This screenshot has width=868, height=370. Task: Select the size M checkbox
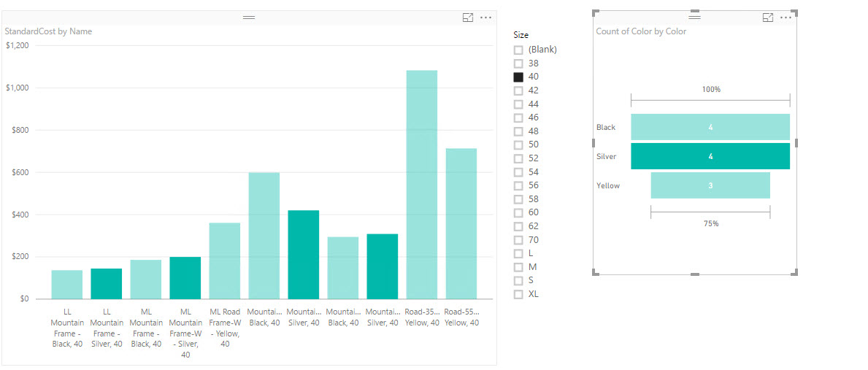tap(518, 267)
